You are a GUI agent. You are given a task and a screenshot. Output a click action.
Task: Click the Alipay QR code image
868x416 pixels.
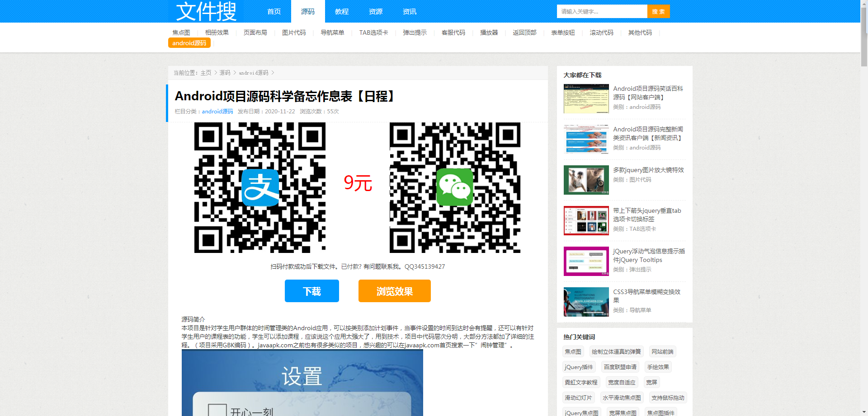(260, 187)
